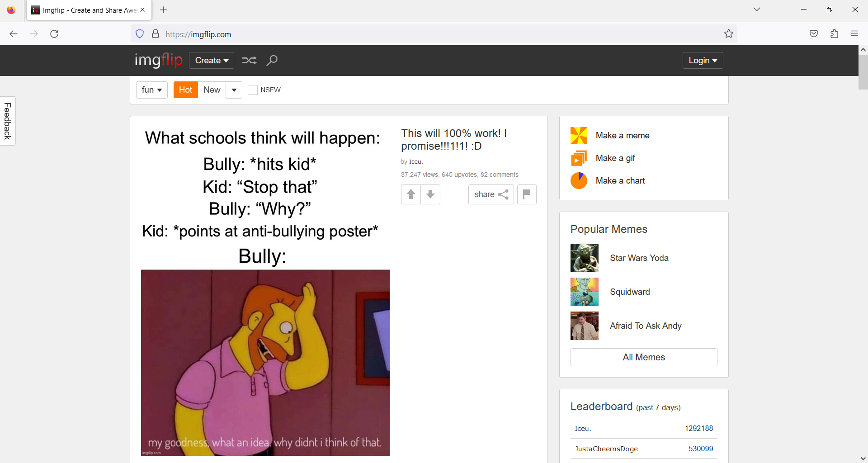
Task: Open the Feedback side tab
Action: [x=8, y=121]
